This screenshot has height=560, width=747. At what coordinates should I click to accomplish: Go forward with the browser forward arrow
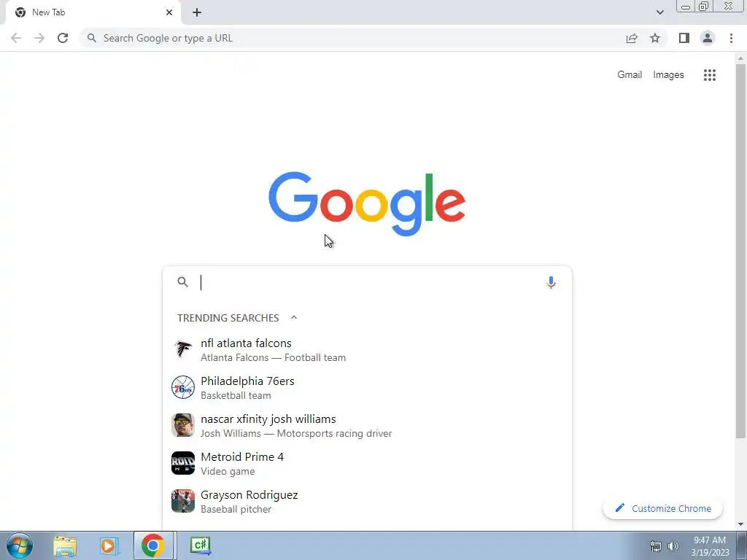coord(39,38)
